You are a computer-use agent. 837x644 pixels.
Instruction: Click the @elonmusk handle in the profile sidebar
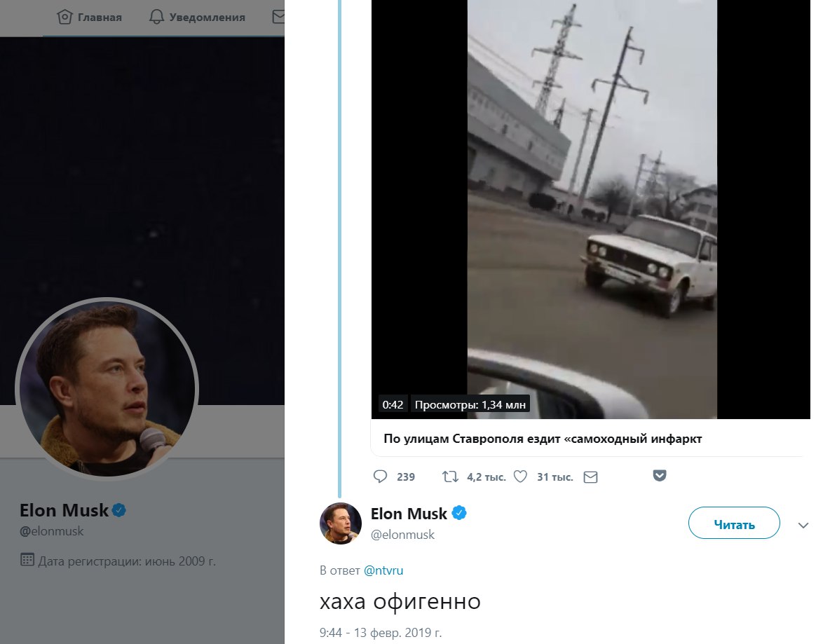point(52,531)
